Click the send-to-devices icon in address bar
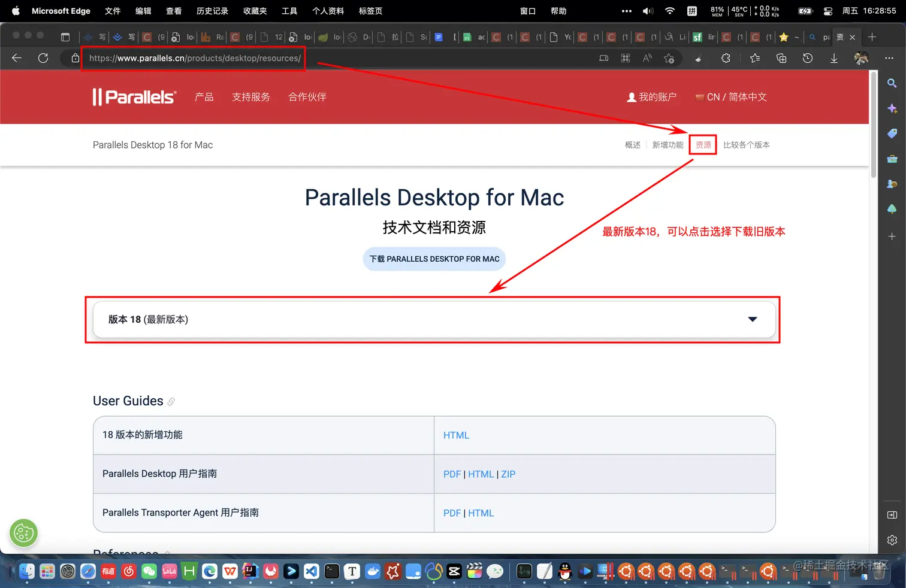906x588 pixels. [604, 58]
